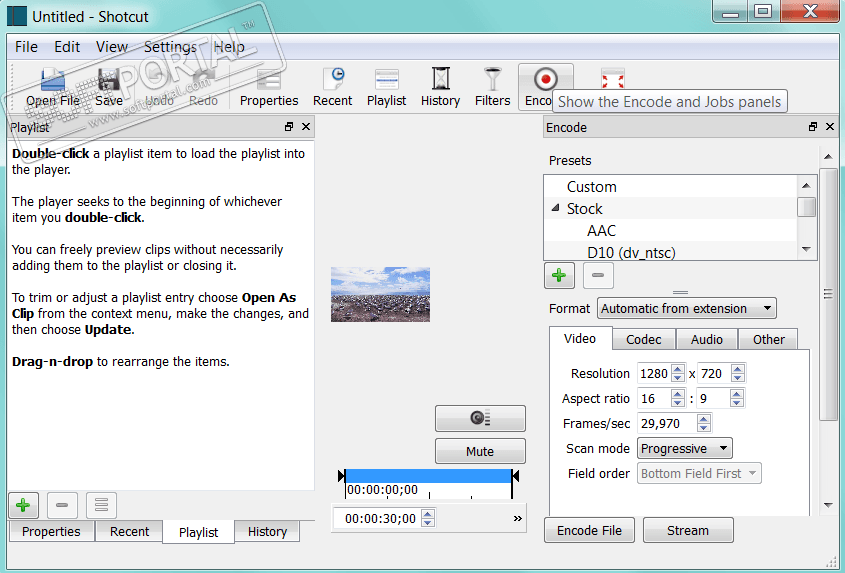Click the red fullscreen arrows toolbar icon
Image resolution: width=845 pixels, height=573 pixels.
[613, 79]
